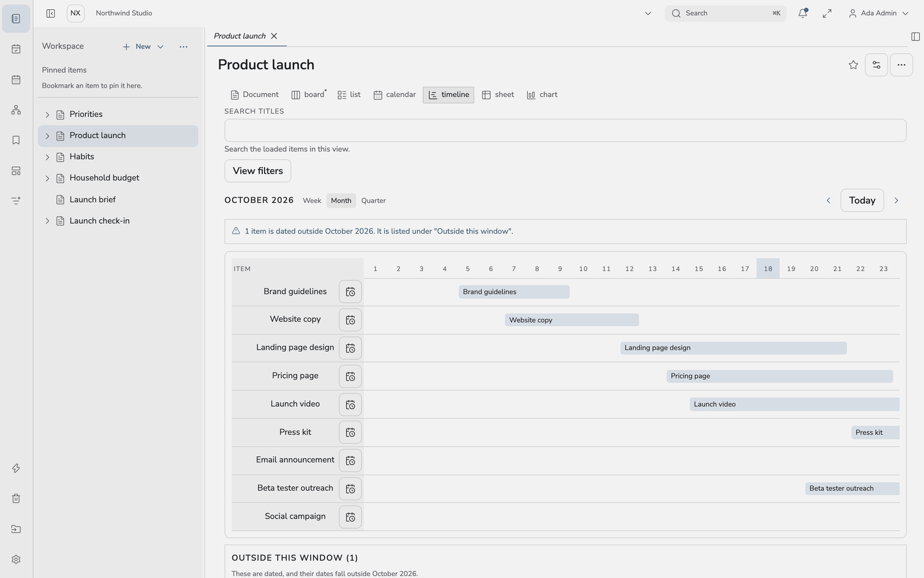The width and height of the screenshot is (924, 578).
Task: Open Ada Admin user menu
Action: click(x=878, y=13)
